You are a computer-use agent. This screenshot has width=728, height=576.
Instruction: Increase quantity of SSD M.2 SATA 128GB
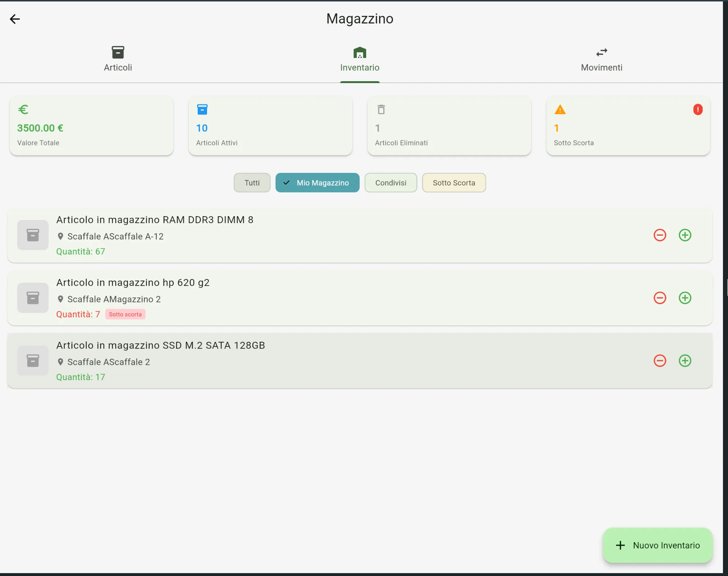[x=685, y=361]
